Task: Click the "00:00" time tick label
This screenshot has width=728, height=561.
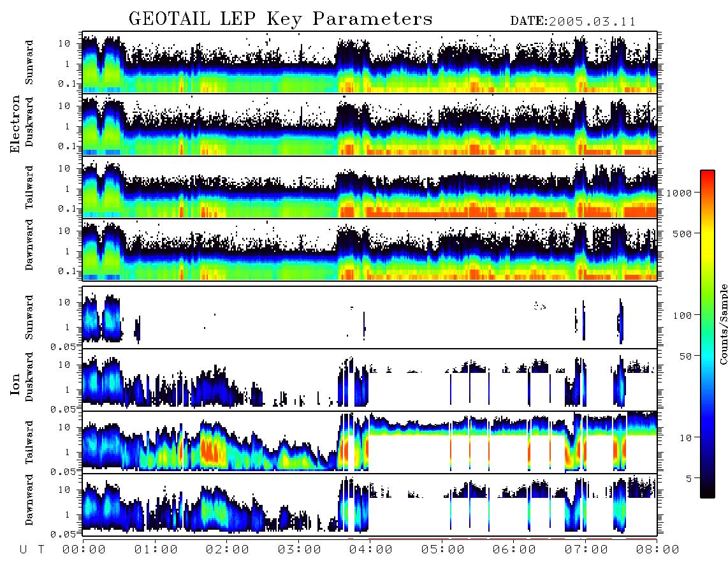Action: point(84,550)
